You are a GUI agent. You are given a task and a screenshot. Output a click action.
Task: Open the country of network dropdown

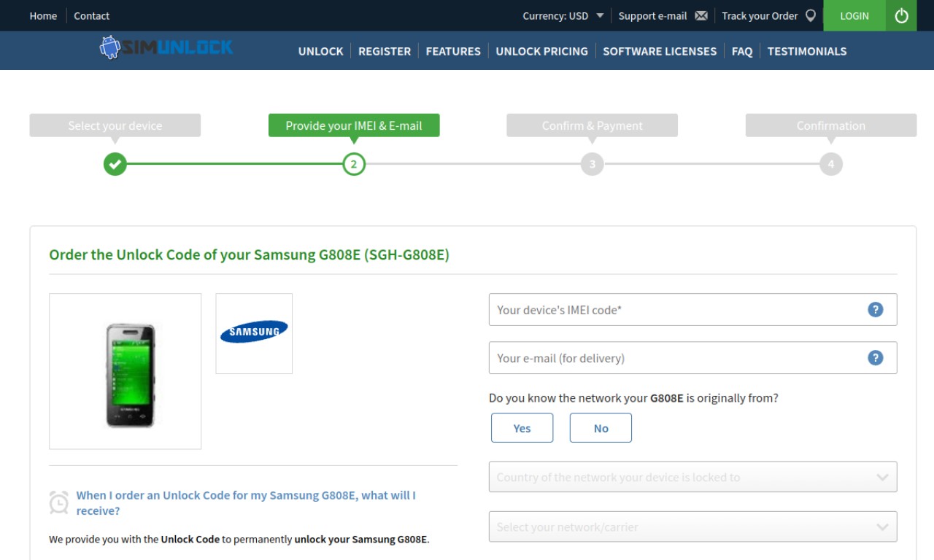[x=692, y=477]
